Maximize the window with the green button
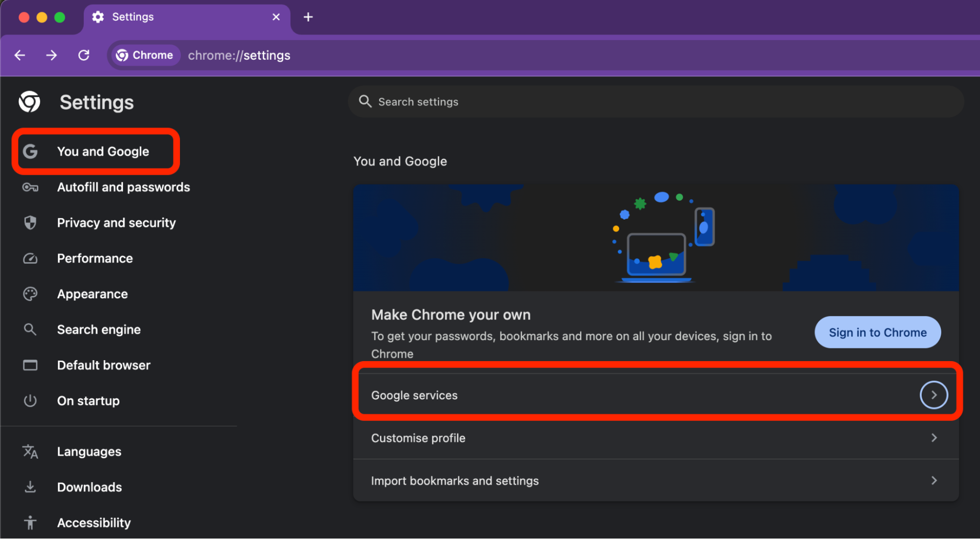980x539 pixels. pos(60,17)
